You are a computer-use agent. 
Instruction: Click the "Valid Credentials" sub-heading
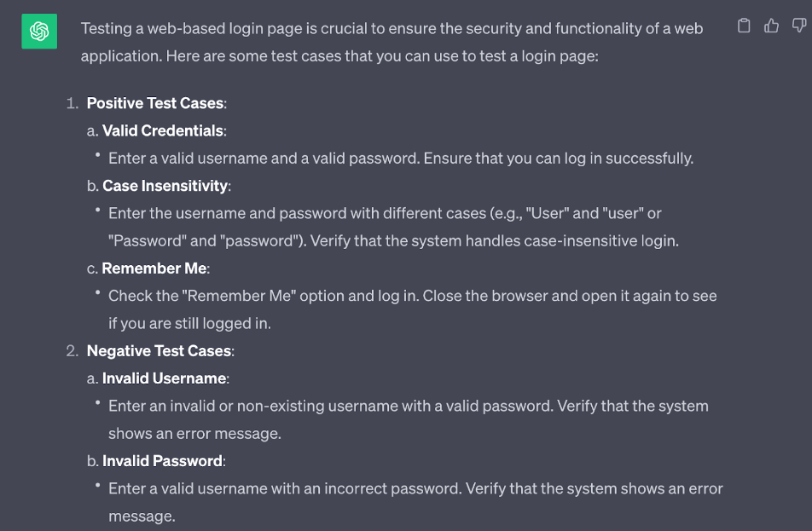[x=163, y=130]
